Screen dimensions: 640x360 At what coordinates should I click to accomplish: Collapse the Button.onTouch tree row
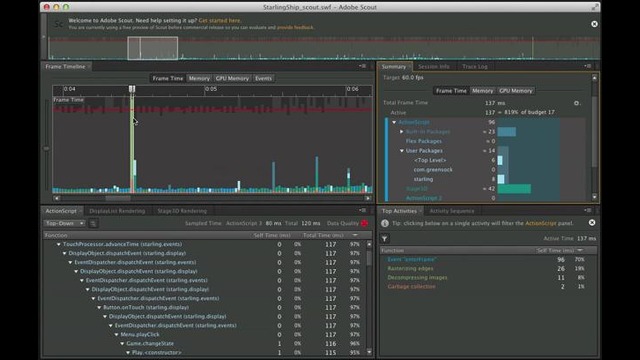99,307
